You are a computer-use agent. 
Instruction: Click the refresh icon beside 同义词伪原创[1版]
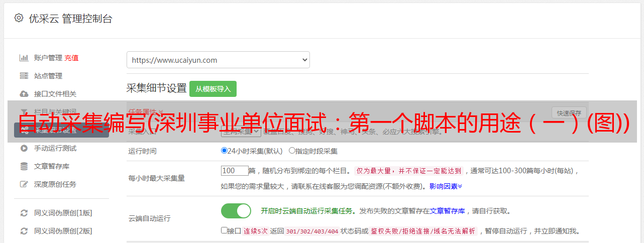(24, 213)
